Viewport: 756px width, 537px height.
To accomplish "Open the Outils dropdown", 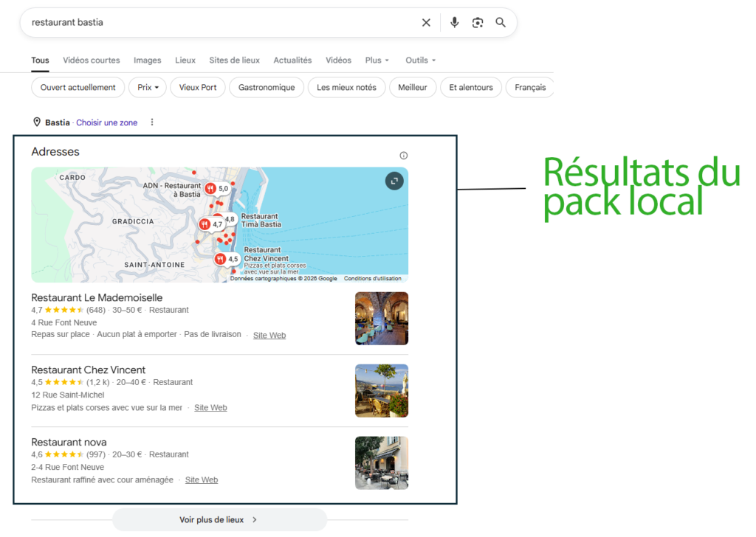I will [420, 60].
